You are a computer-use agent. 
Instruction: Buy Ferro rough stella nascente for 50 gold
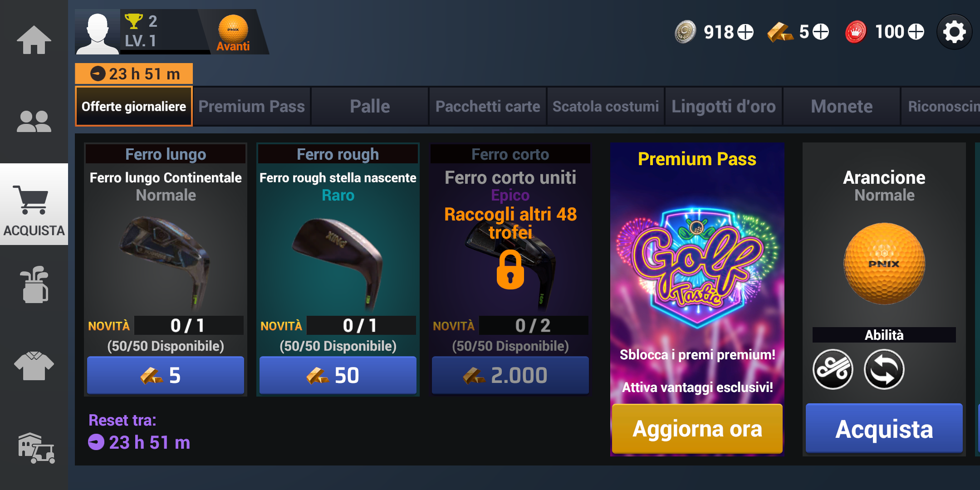[x=338, y=375]
